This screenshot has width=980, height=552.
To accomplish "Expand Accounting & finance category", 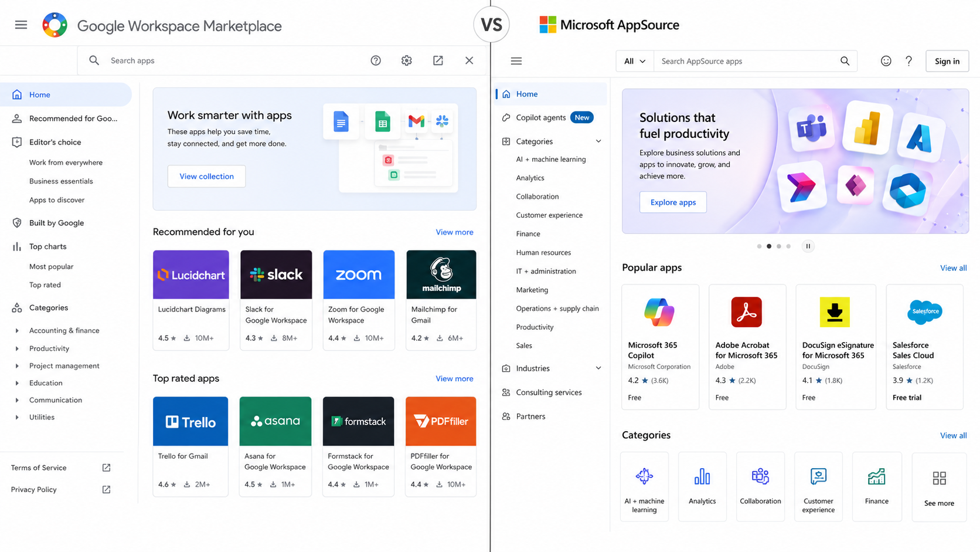I will pos(17,331).
